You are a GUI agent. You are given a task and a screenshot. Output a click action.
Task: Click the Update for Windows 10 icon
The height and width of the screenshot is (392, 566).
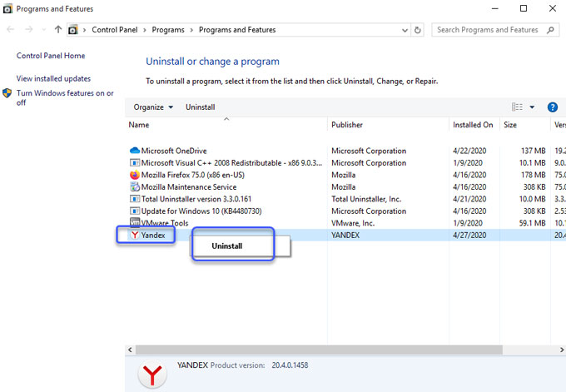[135, 211]
